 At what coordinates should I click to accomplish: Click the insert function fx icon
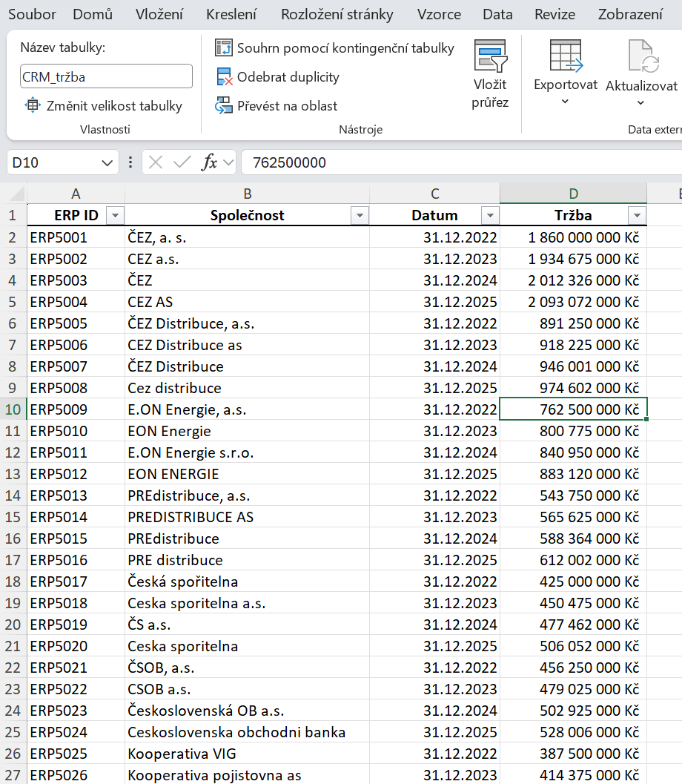click(x=210, y=162)
